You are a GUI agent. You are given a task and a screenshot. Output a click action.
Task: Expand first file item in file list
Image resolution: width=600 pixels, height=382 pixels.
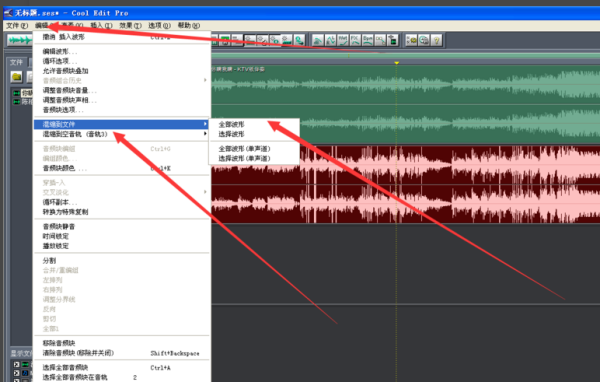pyautogui.click(x=16, y=93)
